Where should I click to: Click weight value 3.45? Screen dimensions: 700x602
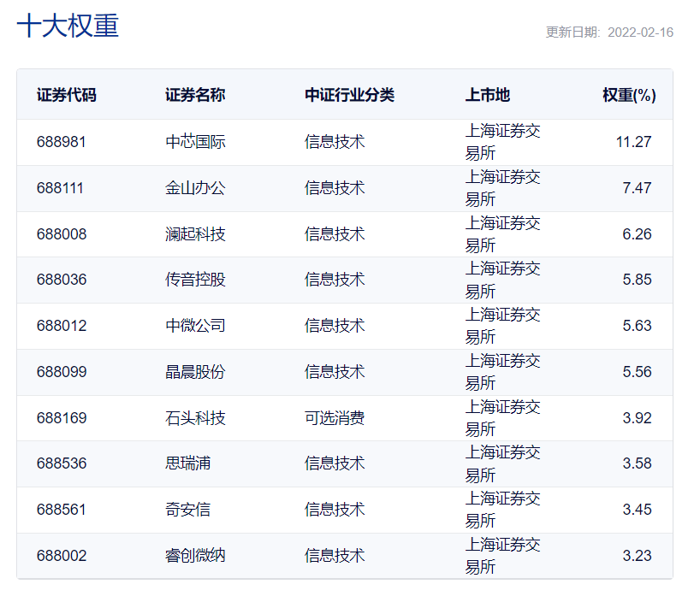click(x=637, y=510)
